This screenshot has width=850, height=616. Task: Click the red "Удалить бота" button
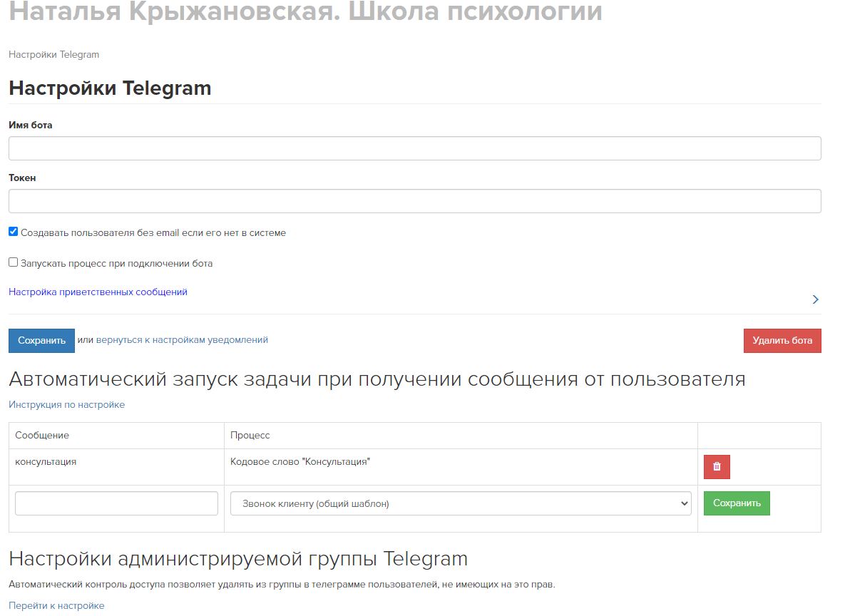(782, 341)
